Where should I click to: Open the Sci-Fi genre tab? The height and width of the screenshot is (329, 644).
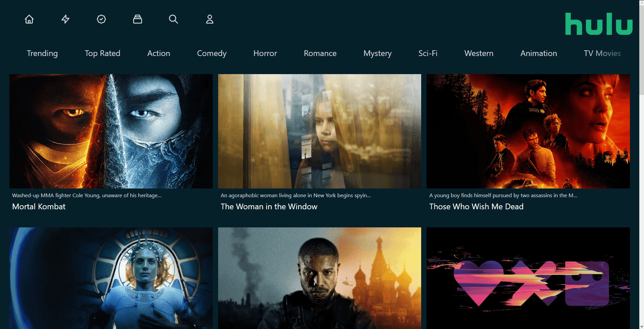pyautogui.click(x=428, y=53)
